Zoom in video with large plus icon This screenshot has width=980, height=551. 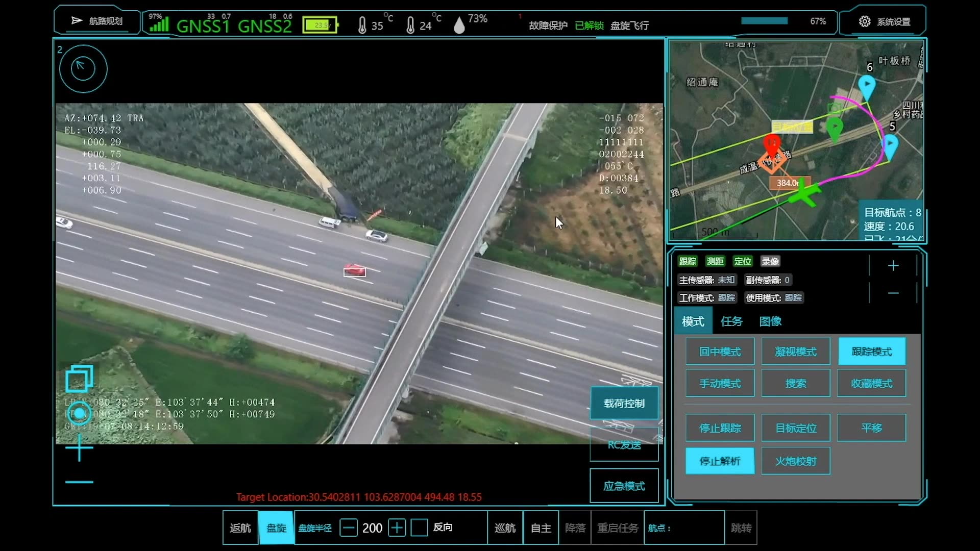tap(79, 448)
